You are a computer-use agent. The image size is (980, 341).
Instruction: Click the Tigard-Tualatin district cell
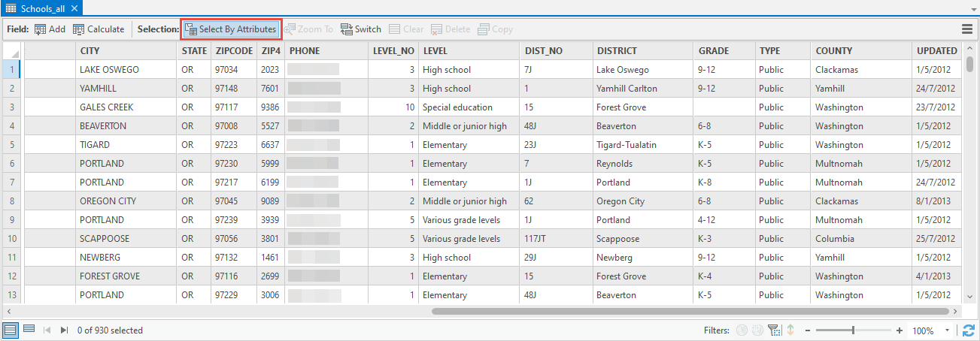(642, 145)
